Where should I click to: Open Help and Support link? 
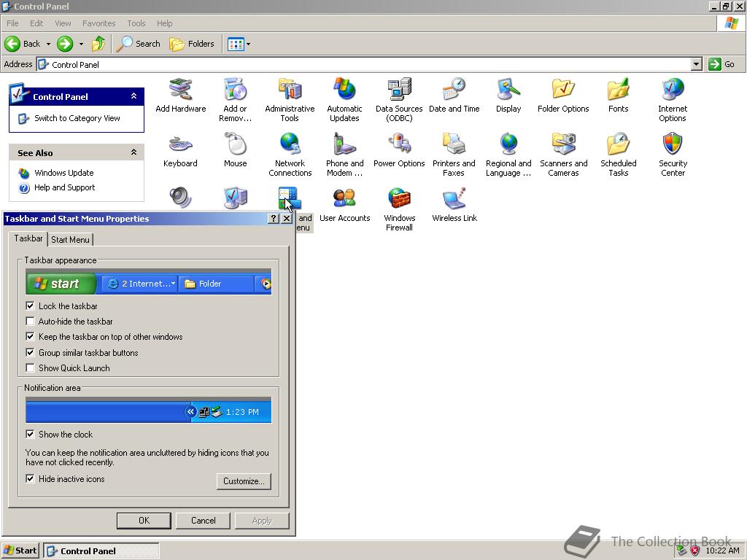[x=64, y=187]
